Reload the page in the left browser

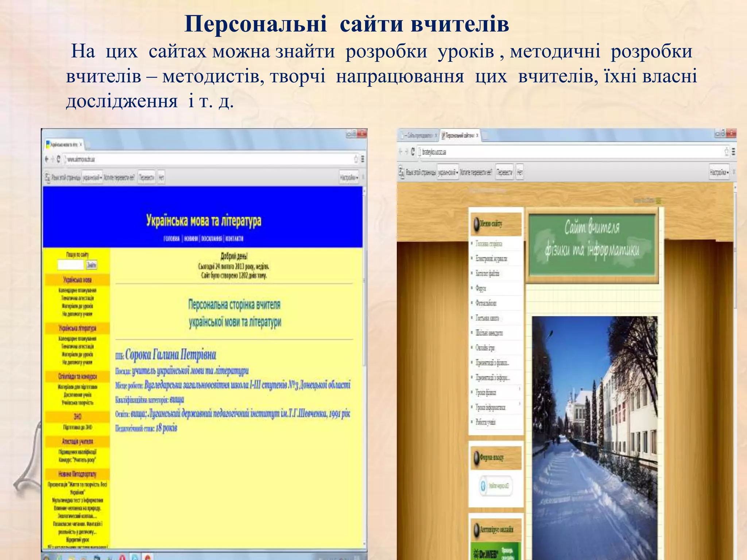point(58,159)
